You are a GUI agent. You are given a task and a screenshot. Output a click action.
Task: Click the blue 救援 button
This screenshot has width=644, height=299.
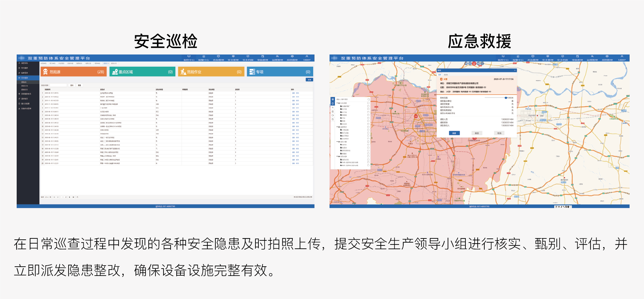pos(454,133)
